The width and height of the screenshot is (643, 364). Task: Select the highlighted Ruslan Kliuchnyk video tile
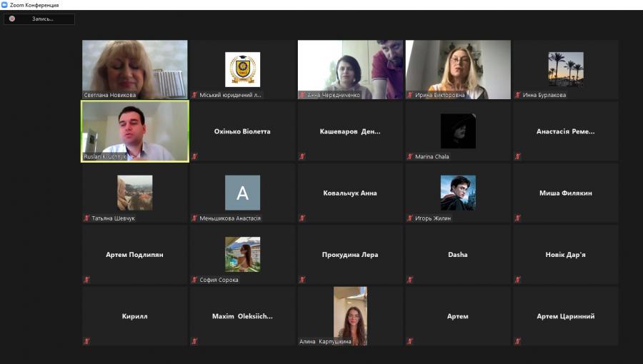click(x=135, y=131)
